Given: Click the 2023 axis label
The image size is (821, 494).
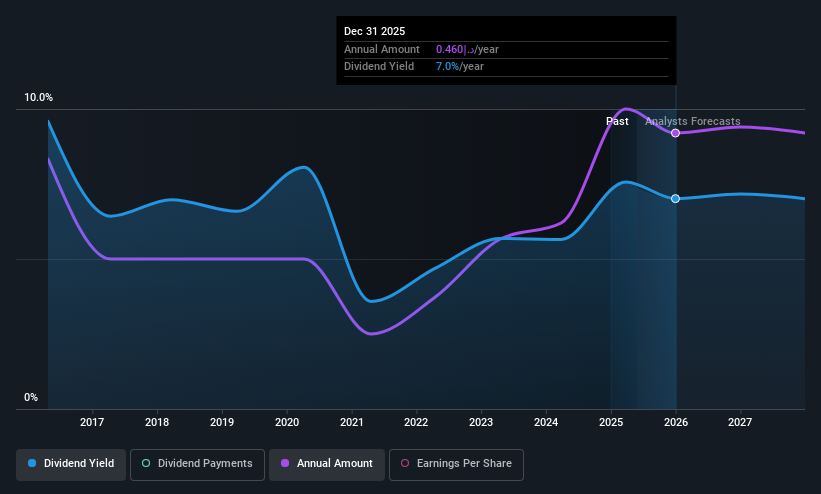Looking at the screenshot, I should click(x=481, y=422).
